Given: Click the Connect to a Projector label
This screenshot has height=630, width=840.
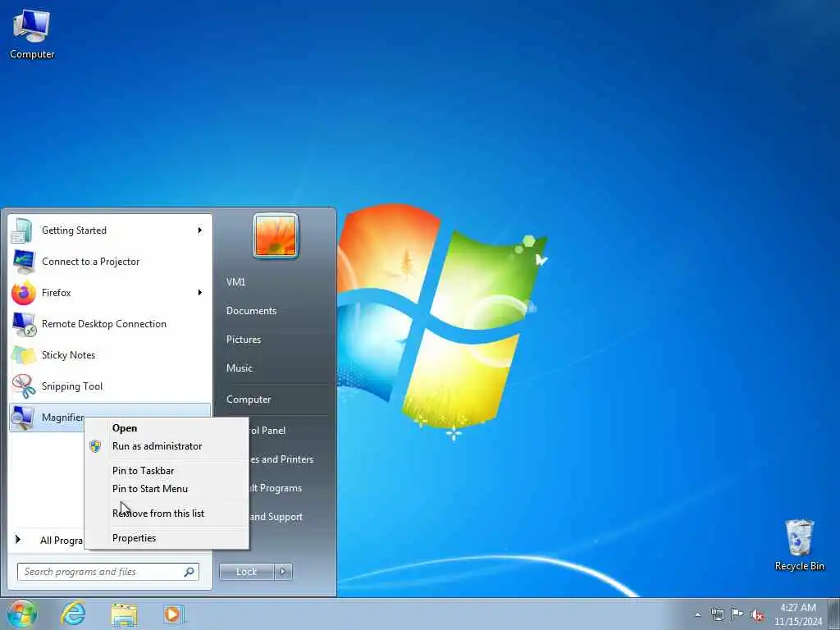Looking at the screenshot, I should [90, 262].
